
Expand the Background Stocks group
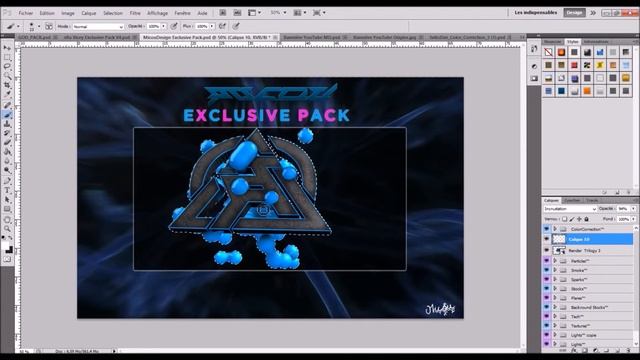point(555,307)
